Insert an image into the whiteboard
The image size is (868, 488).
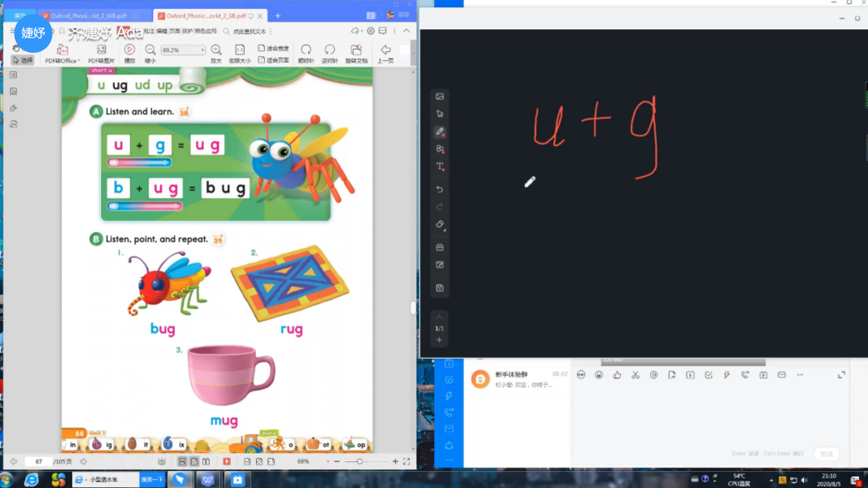(x=440, y=97)
